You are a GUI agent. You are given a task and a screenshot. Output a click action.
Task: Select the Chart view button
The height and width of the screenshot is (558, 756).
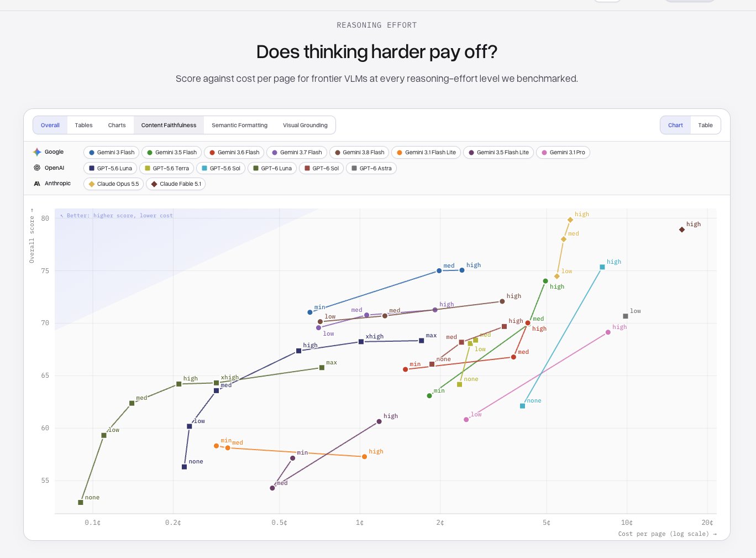(675, 126)
